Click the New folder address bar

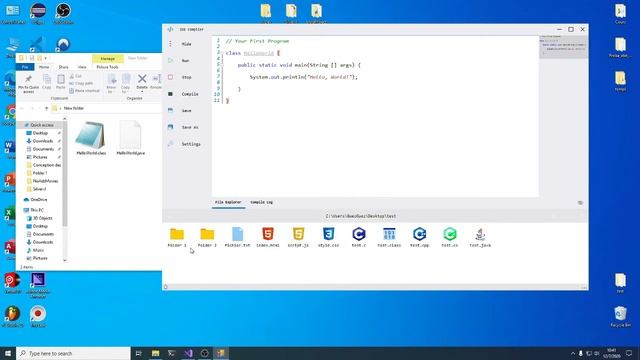pos(106,108)
